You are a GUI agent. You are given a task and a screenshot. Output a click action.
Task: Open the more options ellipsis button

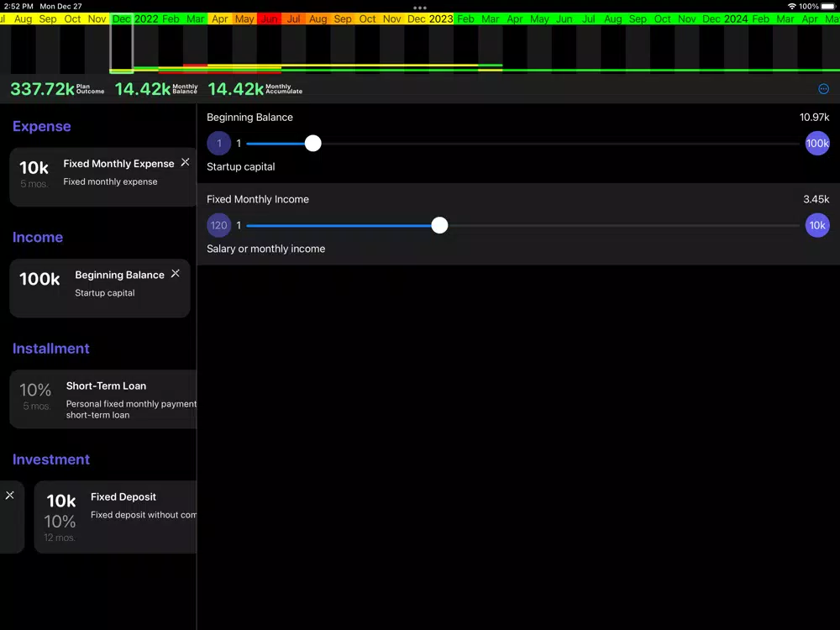click(823, 89)
